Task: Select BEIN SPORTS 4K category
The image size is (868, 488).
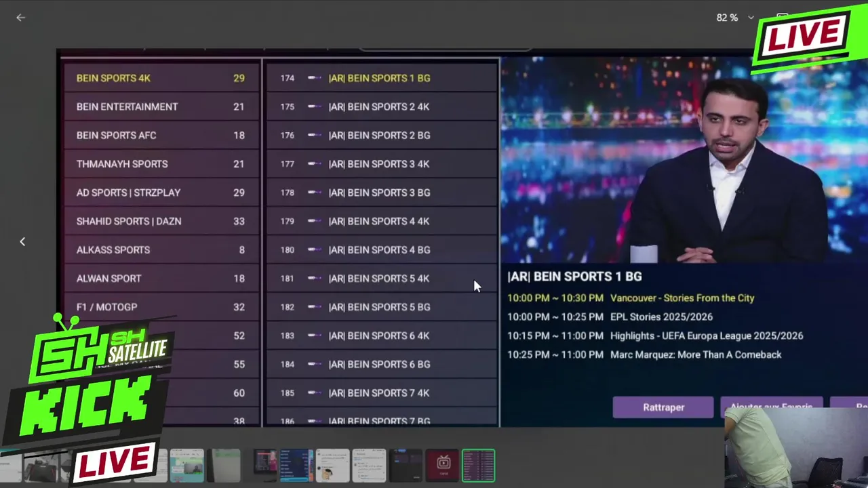Action: tap(161, 78)
